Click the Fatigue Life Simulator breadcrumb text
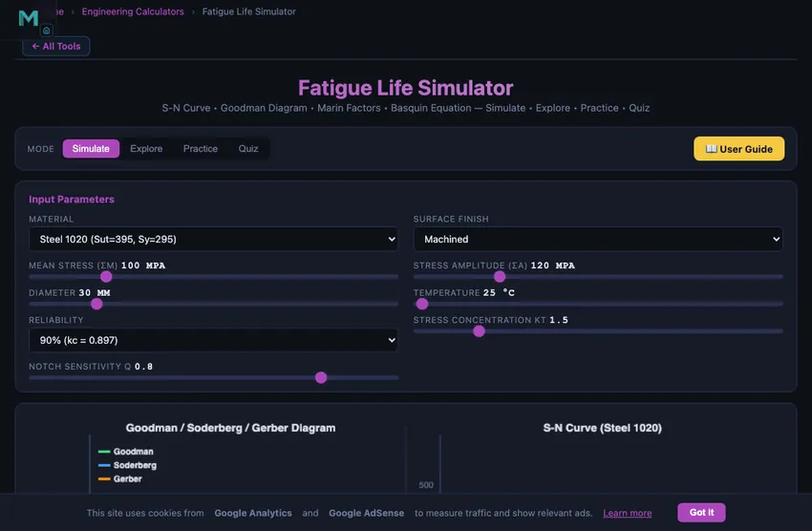 point(248,11)
